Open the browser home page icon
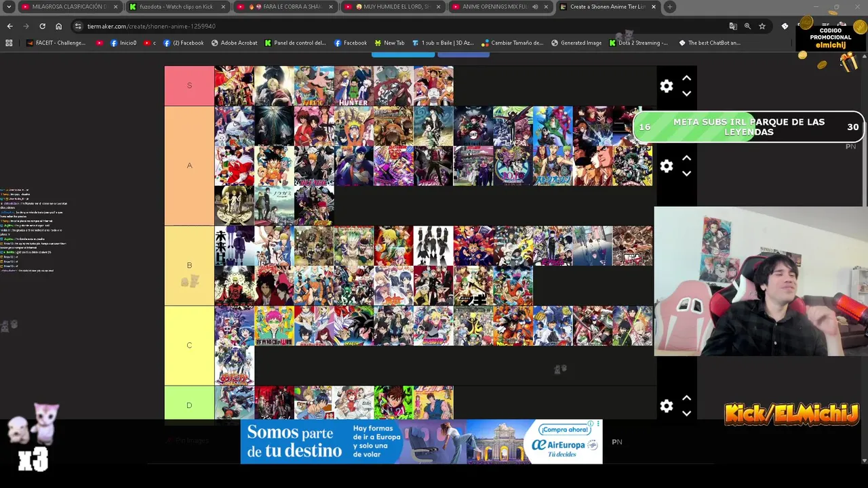868x488 pixels. [x=59, y=26]
